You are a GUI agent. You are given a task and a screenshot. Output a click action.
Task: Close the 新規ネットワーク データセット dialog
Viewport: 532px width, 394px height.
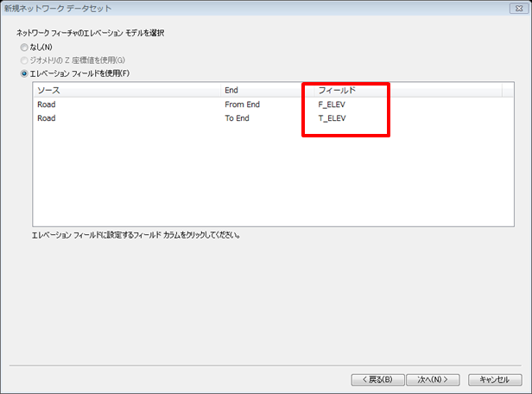click(x=516, y=8)
